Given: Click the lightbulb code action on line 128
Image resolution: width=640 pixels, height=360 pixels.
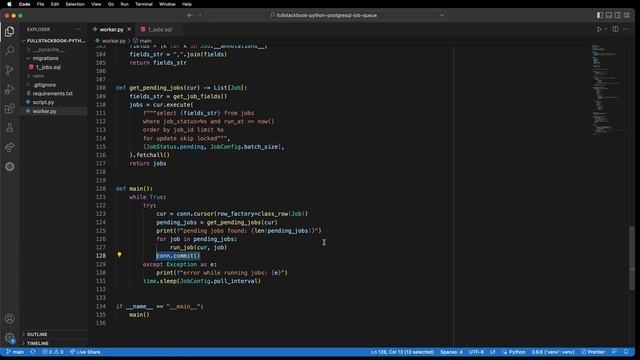Looking at the screenshot, I should tap(119, 255).
